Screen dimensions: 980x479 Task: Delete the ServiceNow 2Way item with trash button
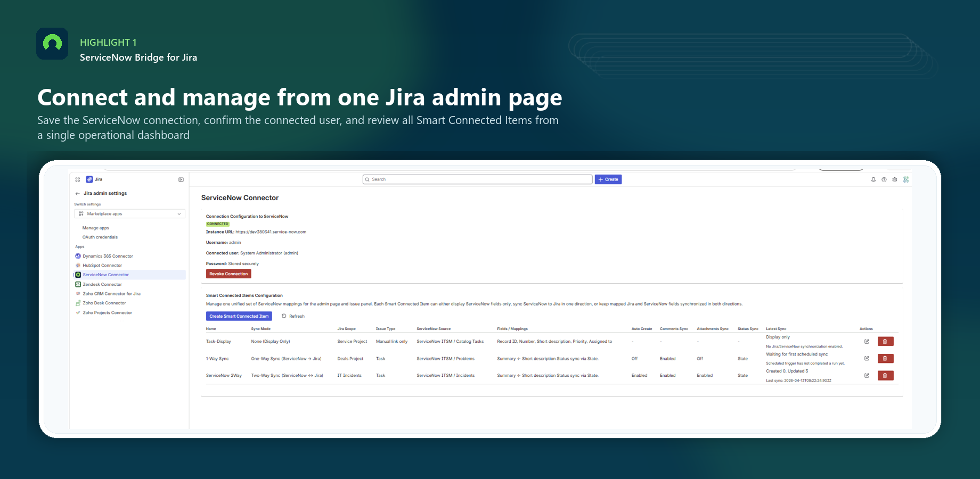click(x=885, y=375)
